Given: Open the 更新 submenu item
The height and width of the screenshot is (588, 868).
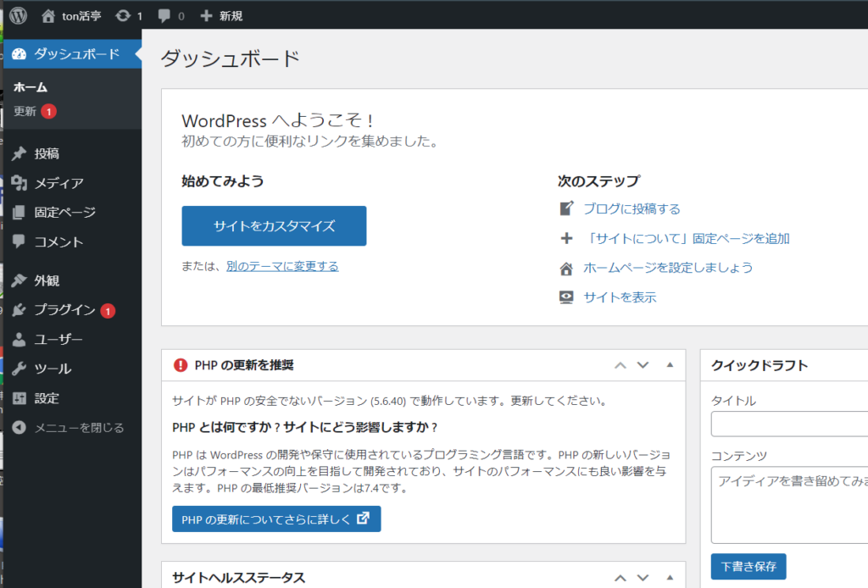Looking at the screenshot, I should click(25, 112).
